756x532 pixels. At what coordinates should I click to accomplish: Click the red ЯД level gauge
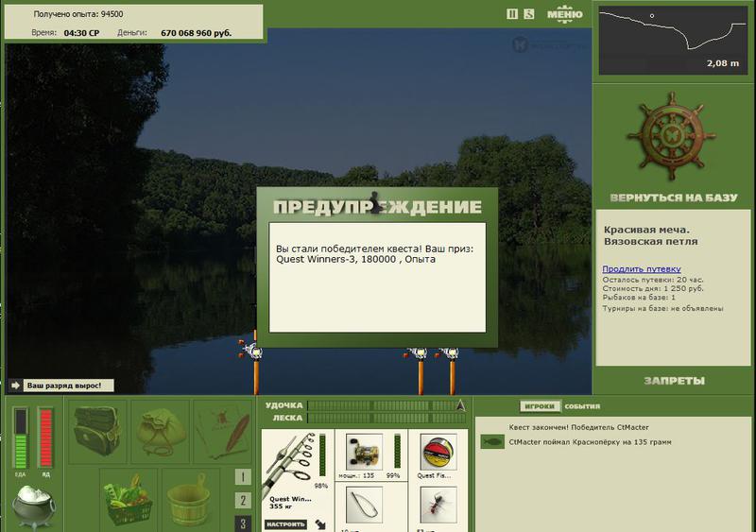[x=45, y=438]
